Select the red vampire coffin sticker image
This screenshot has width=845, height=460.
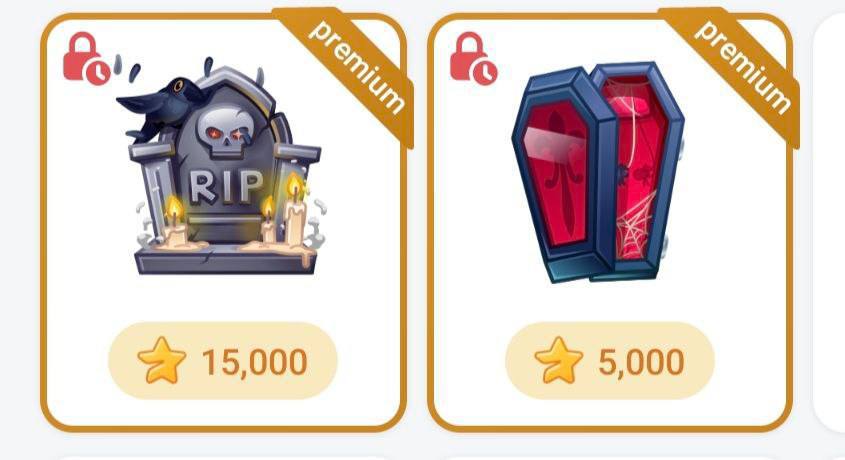[x=598, y=172]
